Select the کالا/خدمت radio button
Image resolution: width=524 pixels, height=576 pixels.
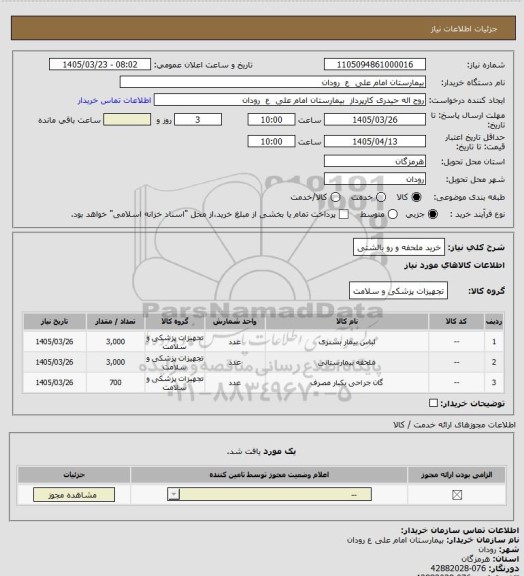coord(335,197)
